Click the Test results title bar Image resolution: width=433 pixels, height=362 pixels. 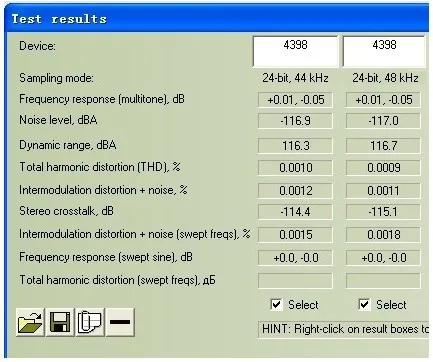[x=217, y=19]
